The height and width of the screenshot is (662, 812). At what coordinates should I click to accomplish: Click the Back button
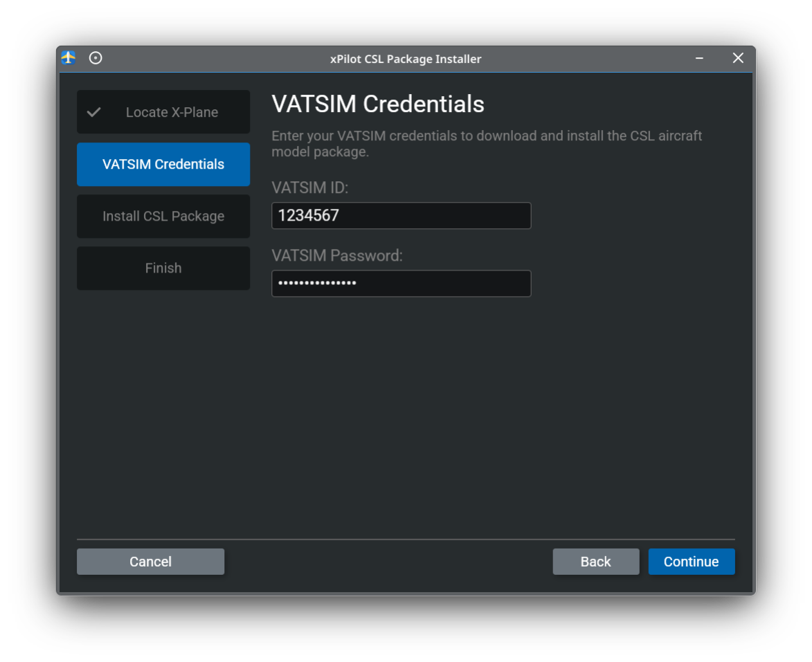pos(596,561)
